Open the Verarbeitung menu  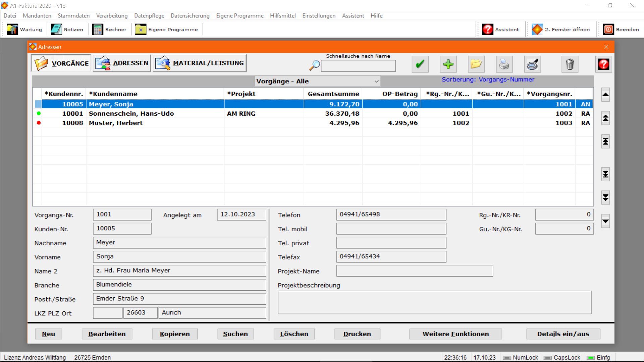click(x=112, y=16)
